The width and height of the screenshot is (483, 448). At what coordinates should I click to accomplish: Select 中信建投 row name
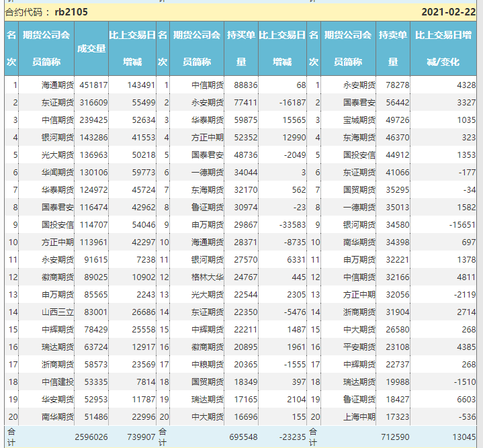click(x=58, y=382)
